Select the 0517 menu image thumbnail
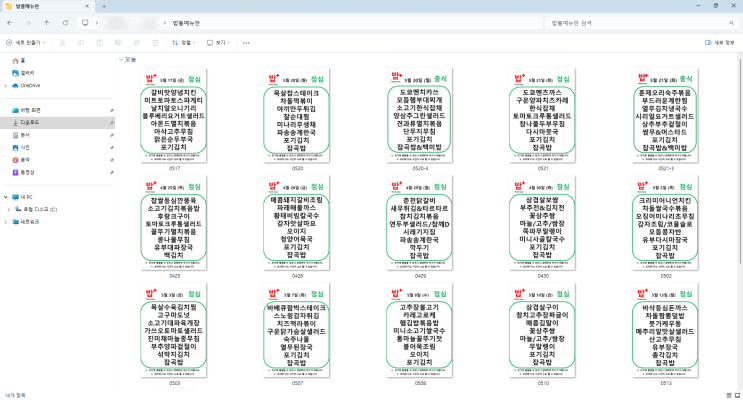This screenshot has width=743, height=400. point(174,116)
